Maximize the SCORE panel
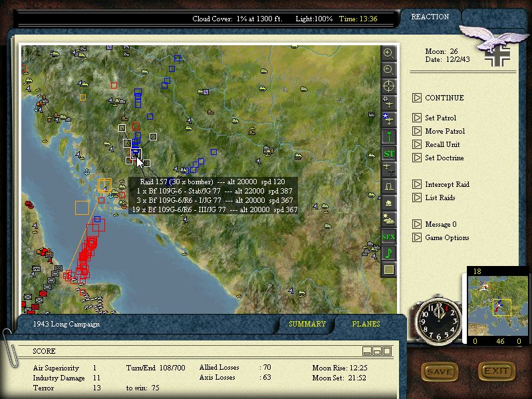Screen dimensions: 532x399 point(387,351)
